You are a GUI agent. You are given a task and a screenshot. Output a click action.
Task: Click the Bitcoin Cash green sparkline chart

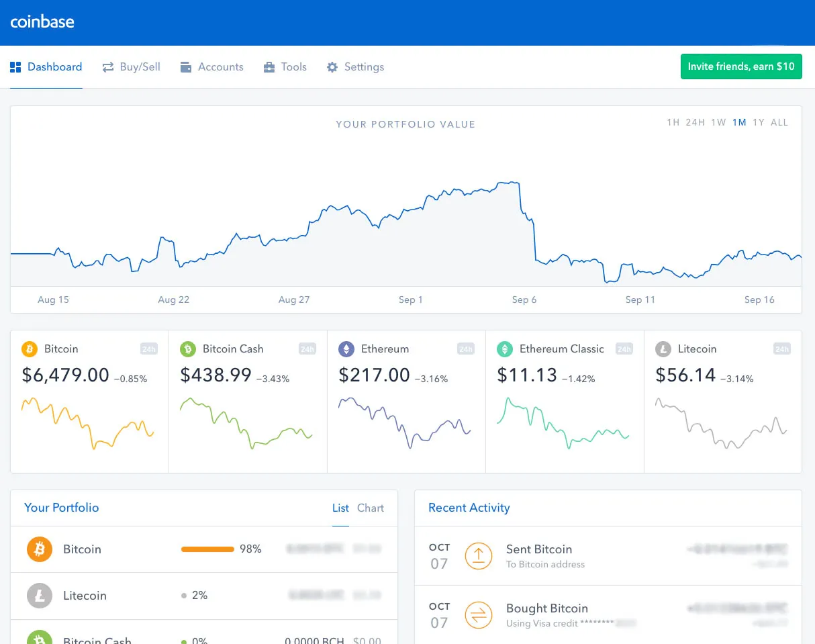[x=246, y=423]
